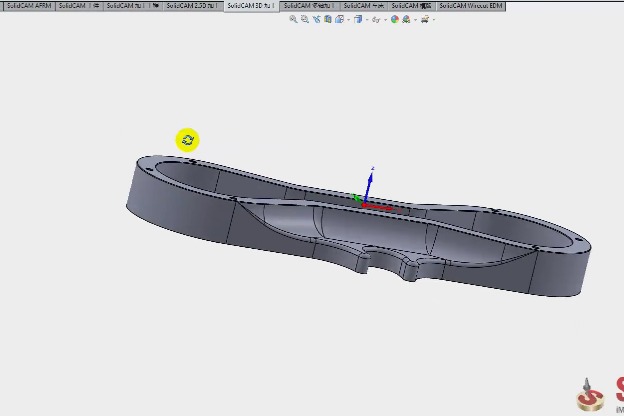Open the SolidCAM AFRM tab
This screenshot has height=416, width=624.
click(x=28, y=6)
